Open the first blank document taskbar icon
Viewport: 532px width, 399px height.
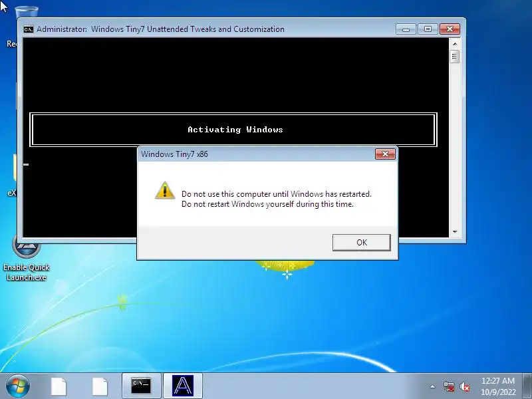59,386
